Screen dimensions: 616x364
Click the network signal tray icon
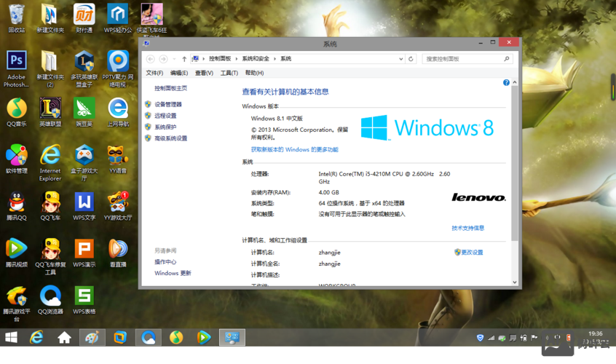(491, 338)
